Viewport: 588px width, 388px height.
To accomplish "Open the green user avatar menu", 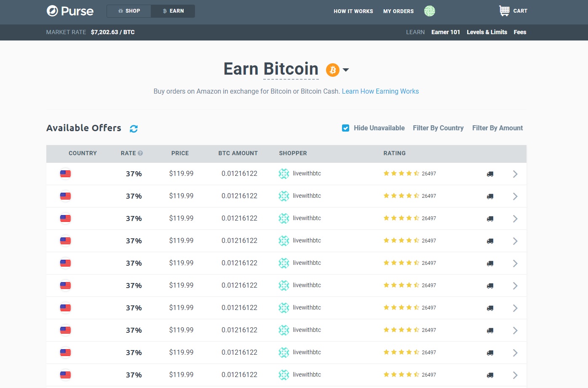I will (429, 11).
